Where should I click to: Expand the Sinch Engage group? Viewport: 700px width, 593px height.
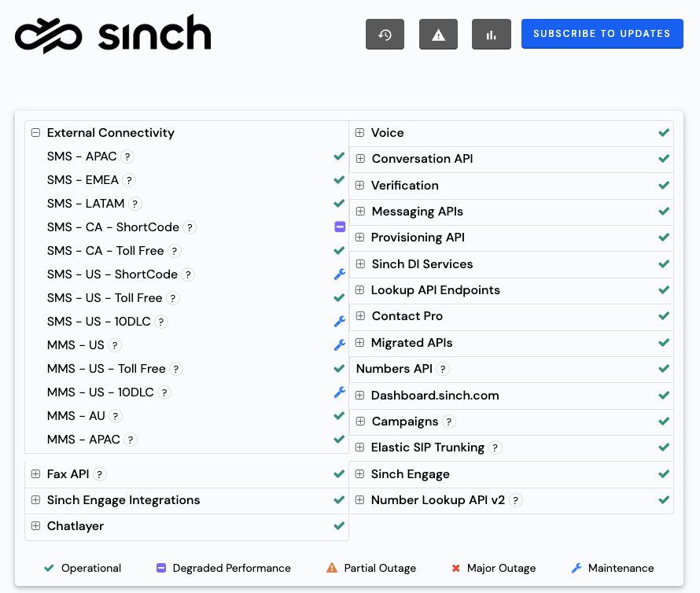click(359, 473)
